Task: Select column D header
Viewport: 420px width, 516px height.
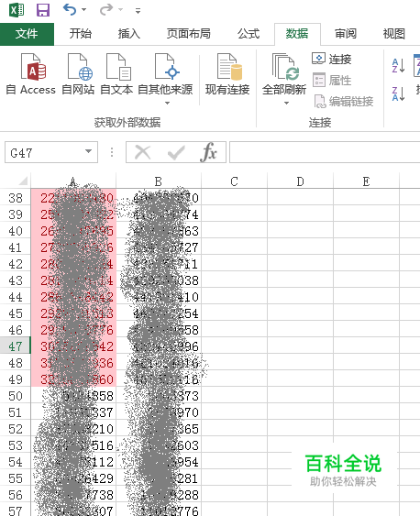Action: 300,181
